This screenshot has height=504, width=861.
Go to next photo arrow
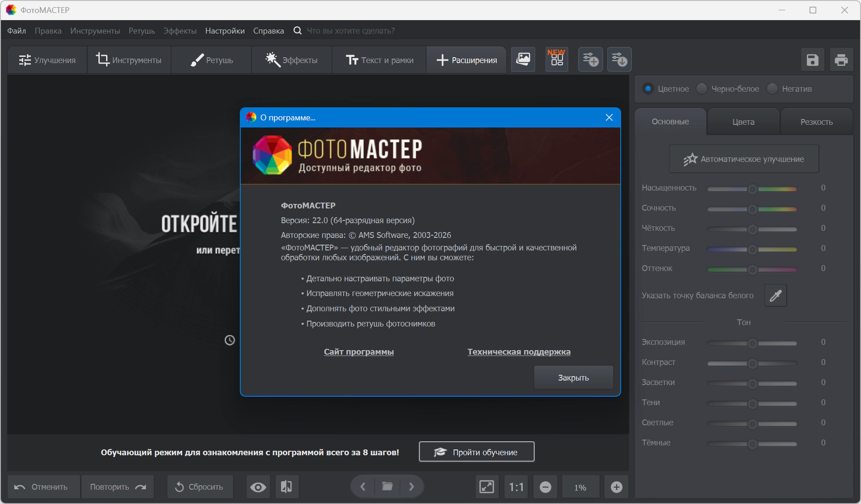click(411, 486)
